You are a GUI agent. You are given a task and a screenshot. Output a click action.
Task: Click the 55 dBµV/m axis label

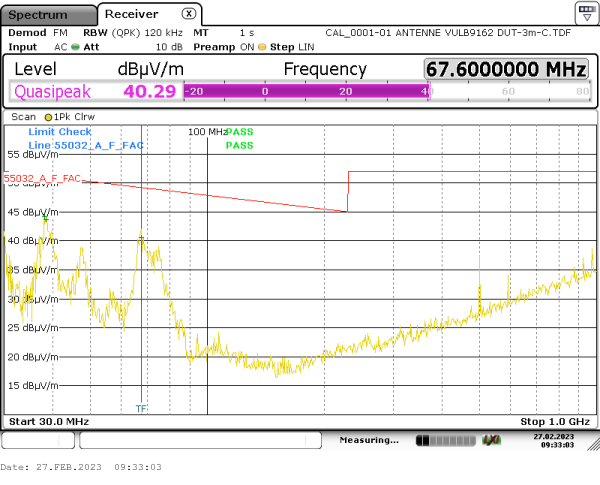33,155
